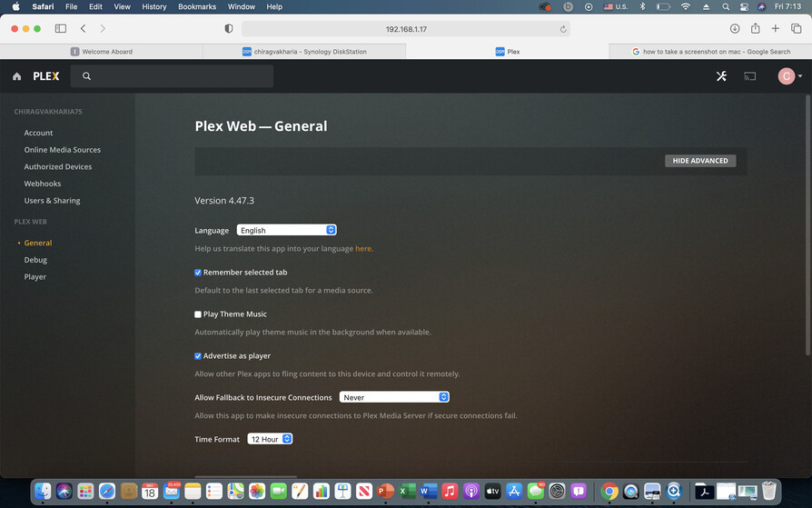This screenshot has height=508, width=812.
Task: Open a new tab with plus icon
Action: click(x=776, y=28)
